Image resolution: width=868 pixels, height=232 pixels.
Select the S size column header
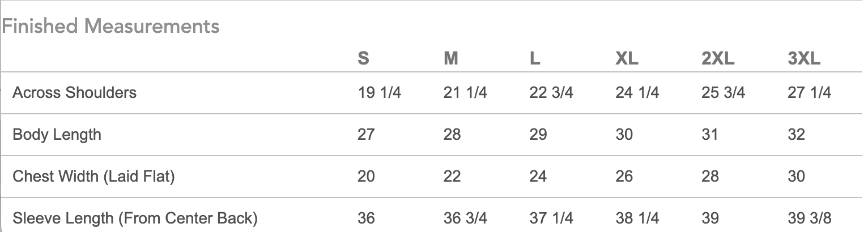(x=364, y=58)
